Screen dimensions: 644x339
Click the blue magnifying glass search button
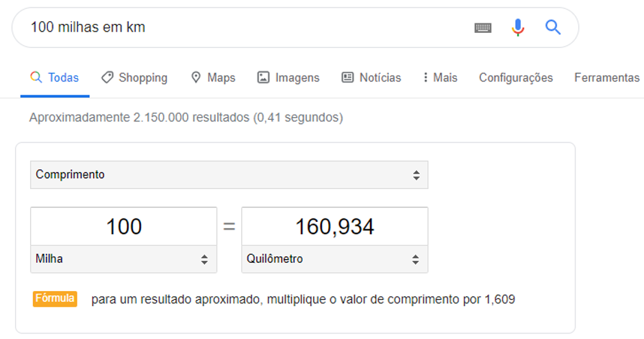click(x=553, y=27)
